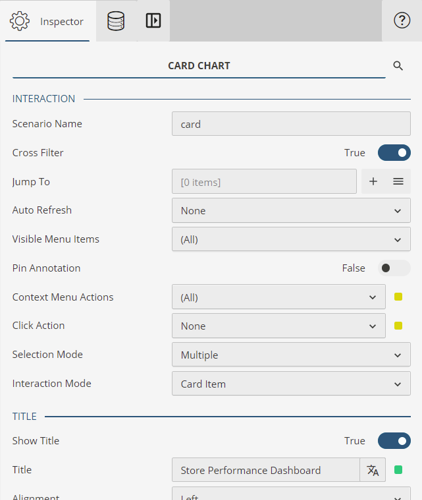Open the Jump To list menu icon
The image size is (422, 500).
click(398, 181)
